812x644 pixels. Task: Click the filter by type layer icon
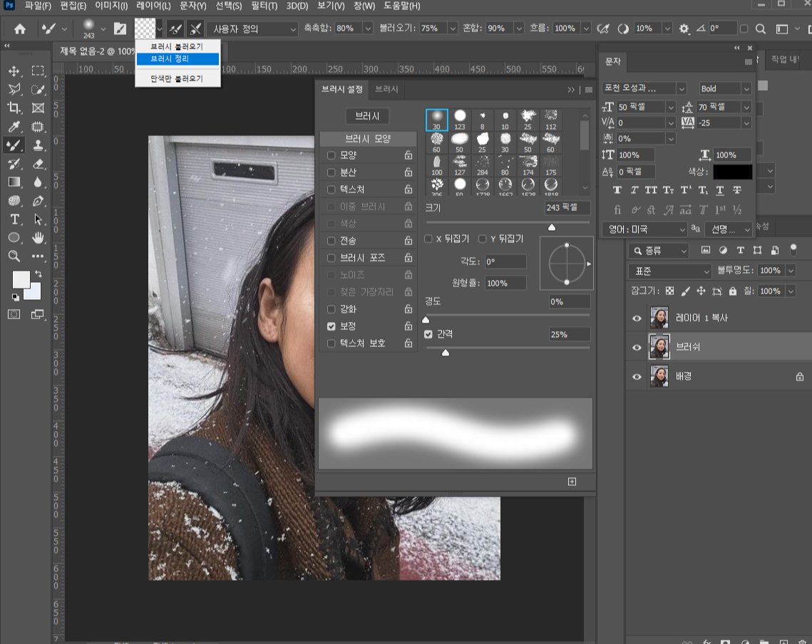tap(740, 251)
